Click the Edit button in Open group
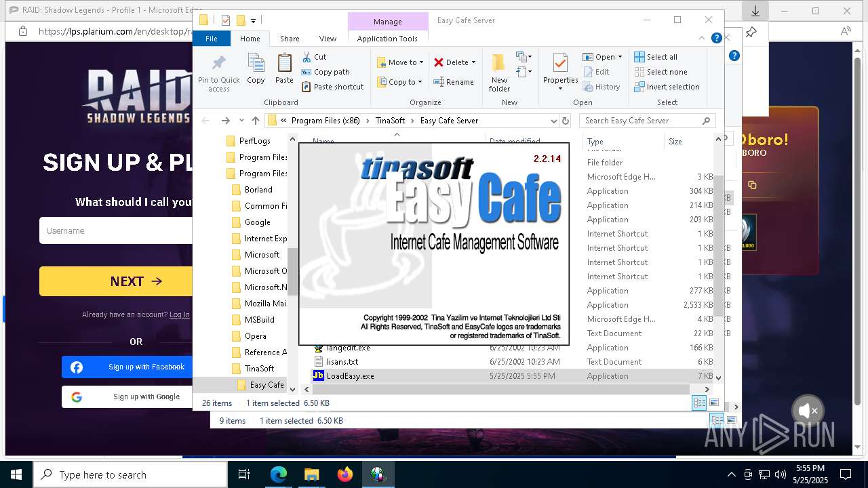This screenshot has height=488, width=868. (596, 72)
